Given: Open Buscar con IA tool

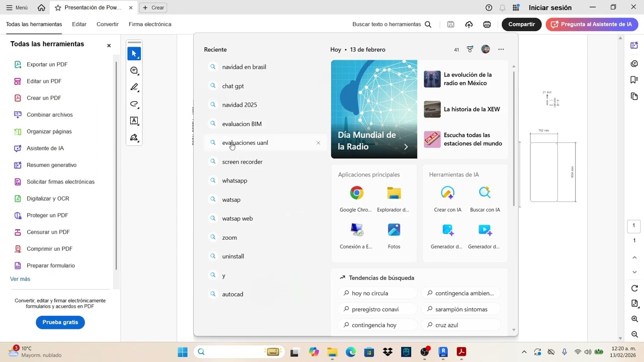Looking at the screenshot, I should click(x=485, y=199).
